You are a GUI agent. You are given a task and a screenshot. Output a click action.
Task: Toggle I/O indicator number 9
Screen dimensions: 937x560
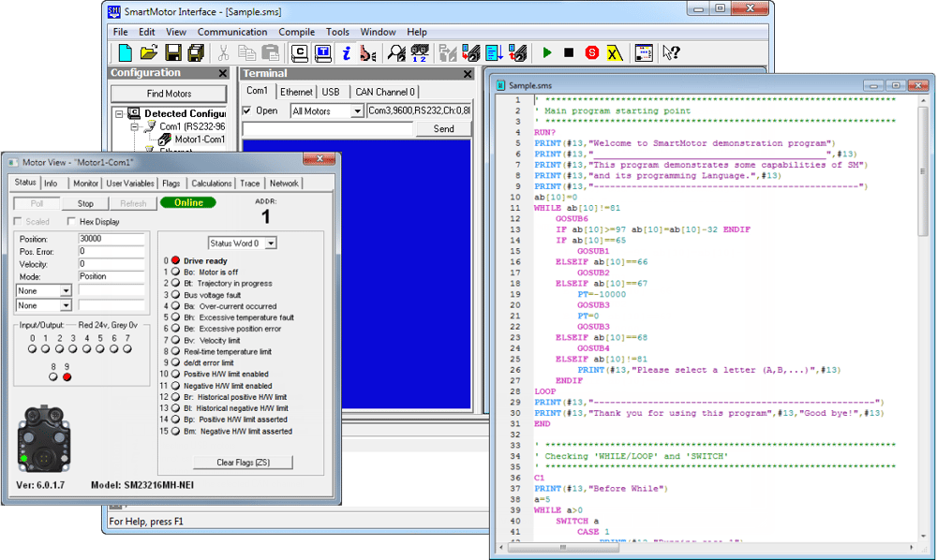67,376
